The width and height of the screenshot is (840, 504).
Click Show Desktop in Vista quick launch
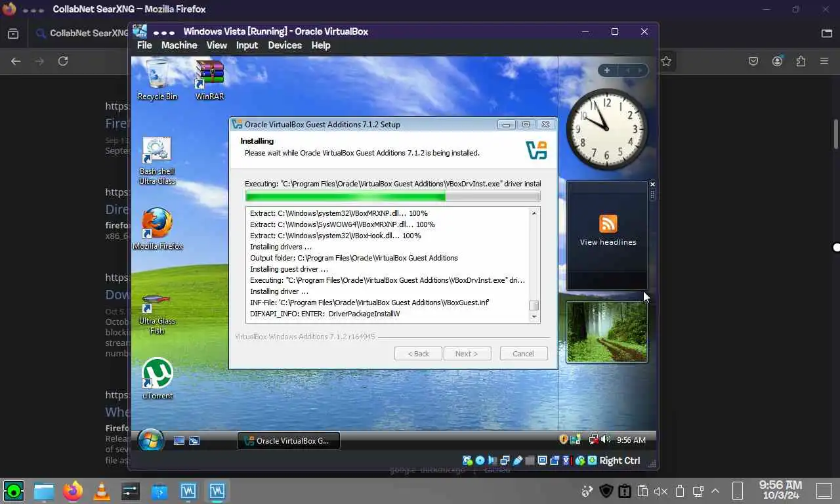178,441
